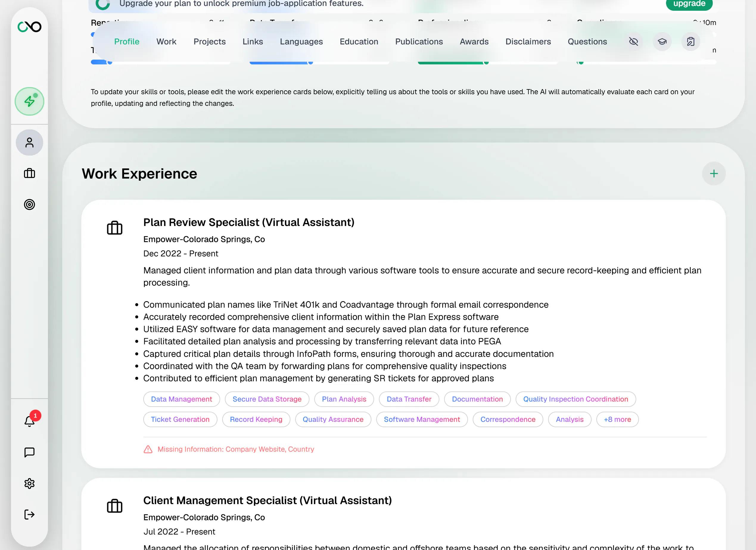The width and height of the screenshot is (756, 550).
Task: Click the graduation cap icon
Action: coord(662,42)
